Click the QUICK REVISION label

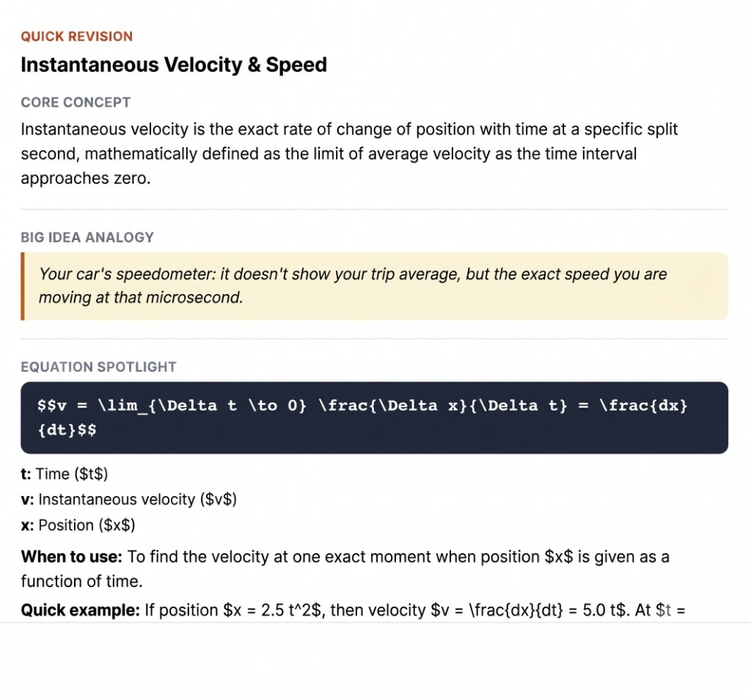pos(76,37)
